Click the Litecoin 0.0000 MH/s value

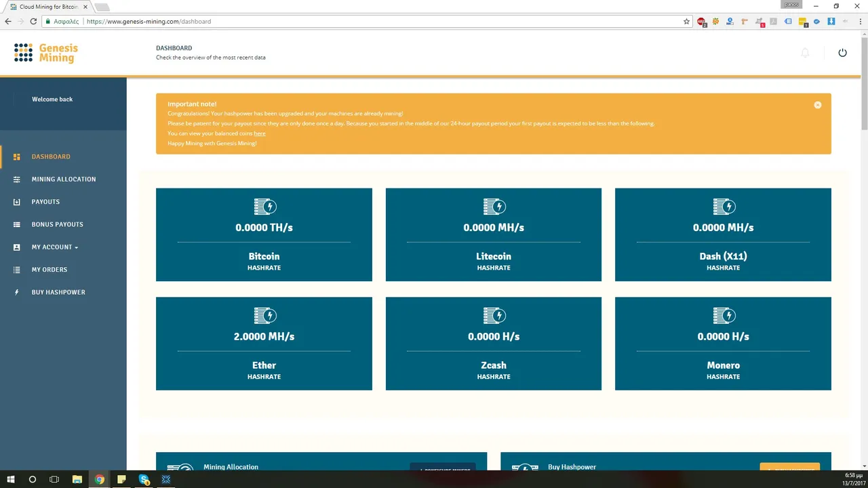[x=494, y=228]
